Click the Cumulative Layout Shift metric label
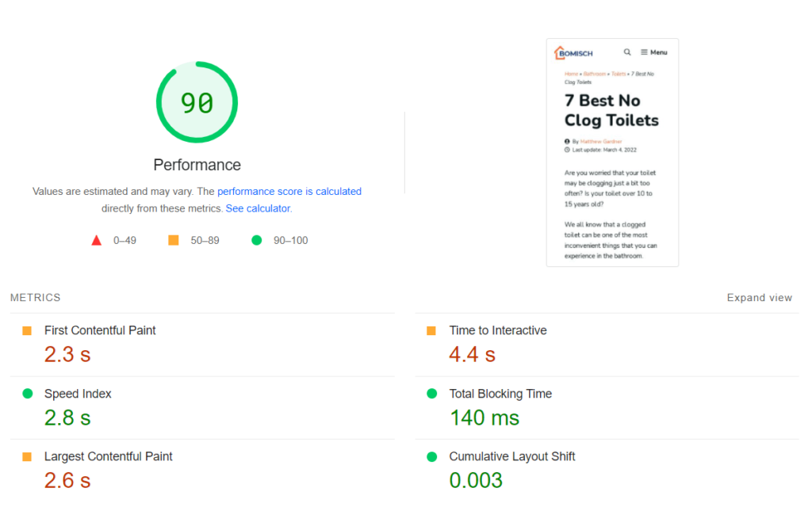 pyautogui.click(x=511, y=456)
